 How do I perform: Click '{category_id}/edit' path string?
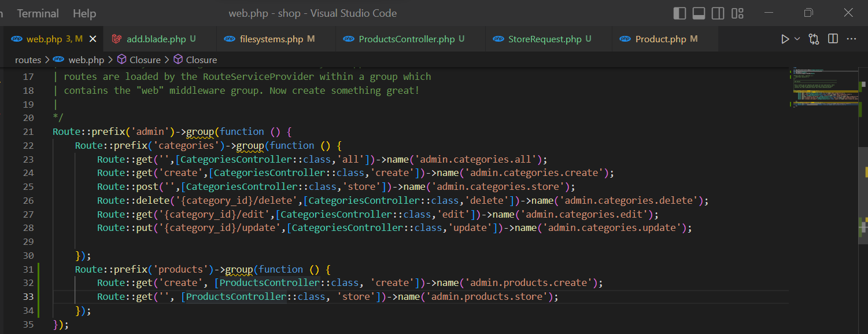pos(214,214)
